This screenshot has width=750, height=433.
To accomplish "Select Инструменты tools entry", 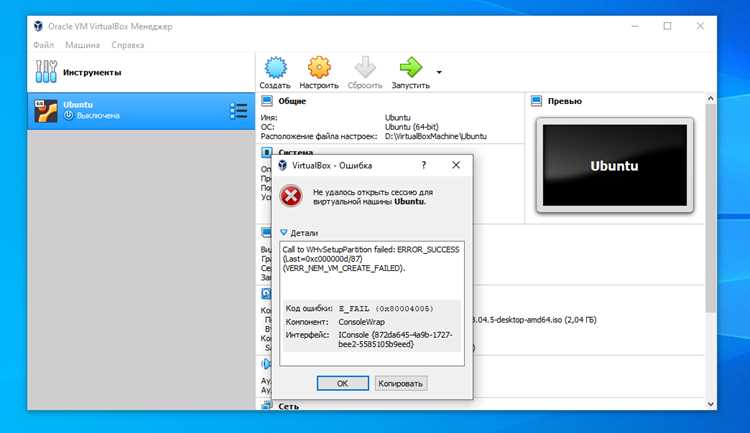I will 141,72.
